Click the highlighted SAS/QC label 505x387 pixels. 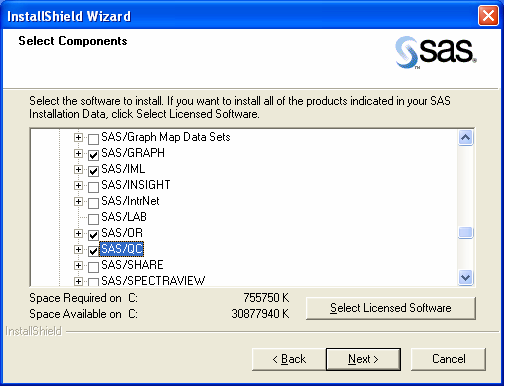tap(122, 249)
